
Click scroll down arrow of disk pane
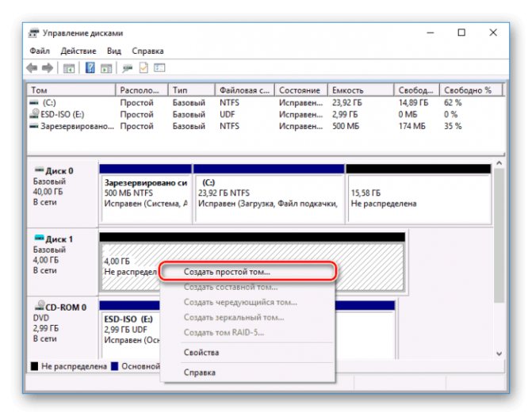coord(499,353)
